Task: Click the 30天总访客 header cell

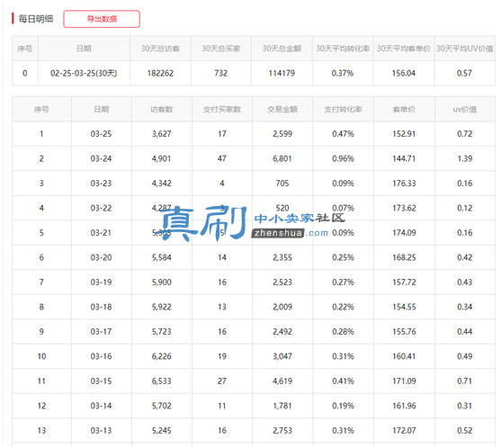Action: click(x=160, y=49)
